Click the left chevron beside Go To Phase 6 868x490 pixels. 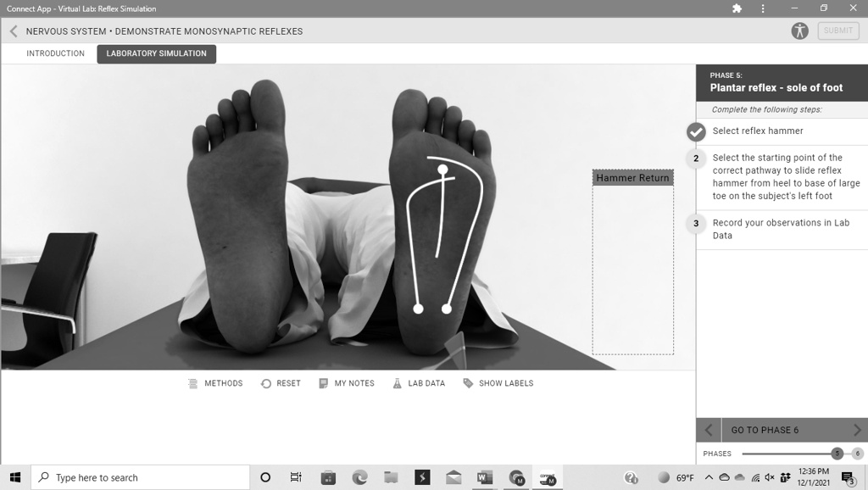click(x=710, y=430)
